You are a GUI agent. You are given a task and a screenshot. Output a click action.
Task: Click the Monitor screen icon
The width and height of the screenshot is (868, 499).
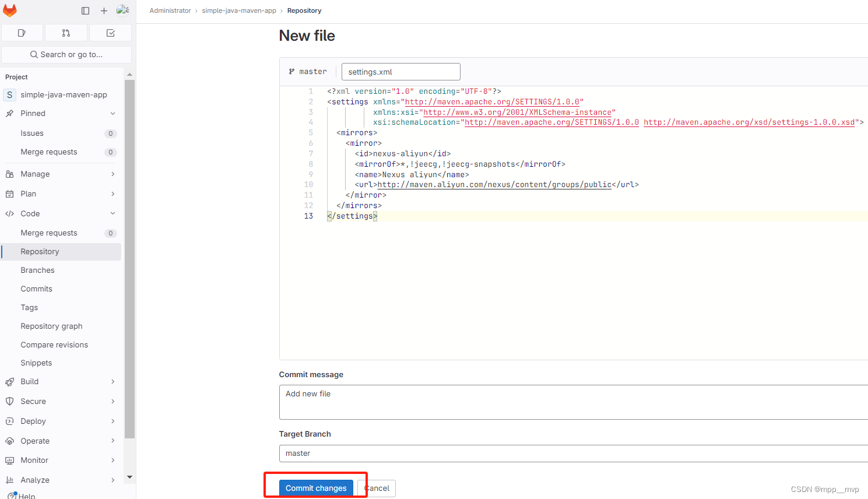click(9, 461)
